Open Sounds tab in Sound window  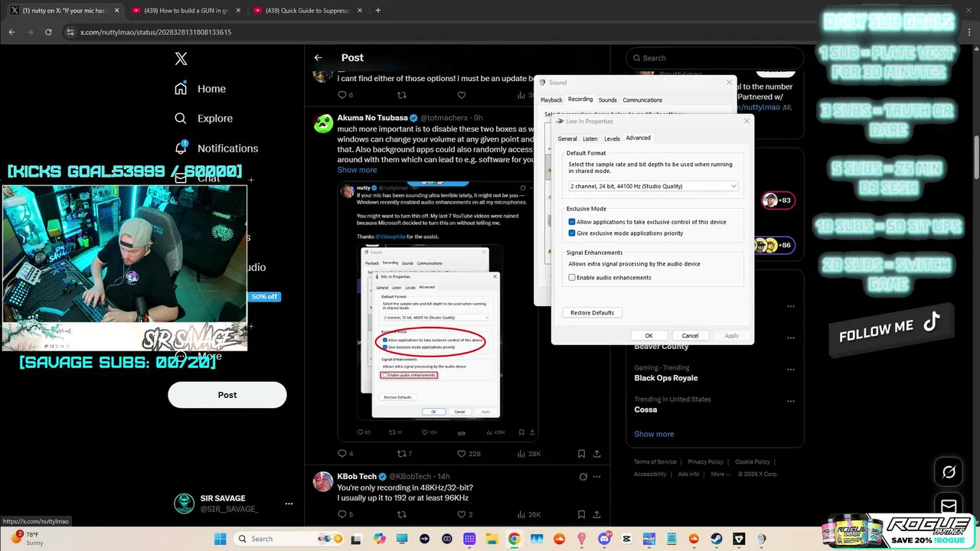pyautogui.click(x=608, y=99)
